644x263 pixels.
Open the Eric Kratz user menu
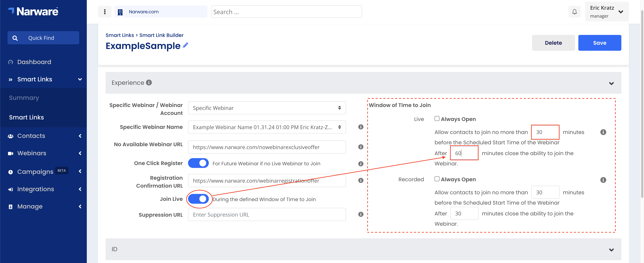607,12
